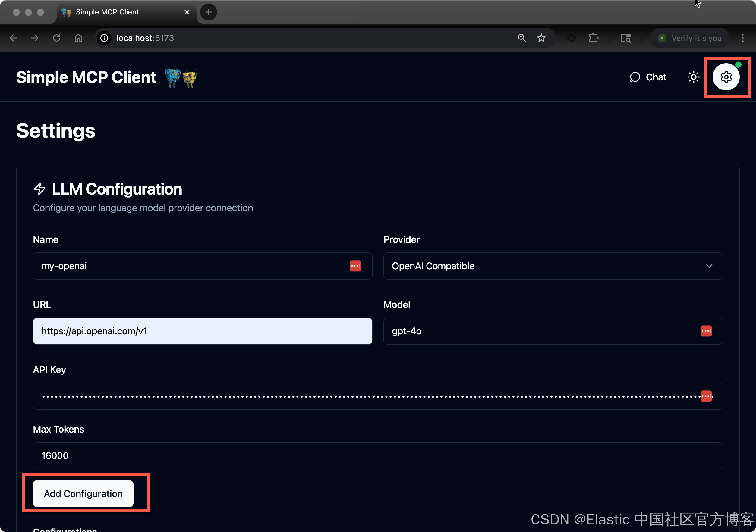
Task: Open the Settings gear icon
Action: pos(726,77)
